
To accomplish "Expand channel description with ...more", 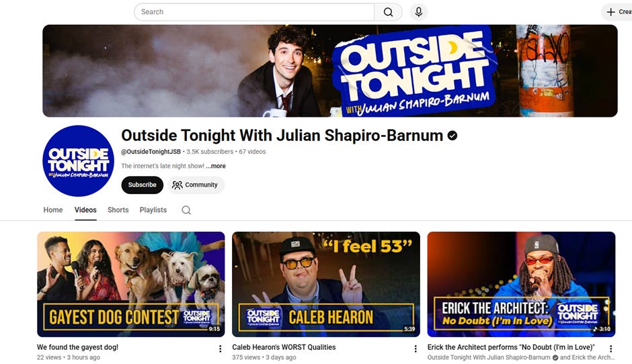I will (216, 166).
